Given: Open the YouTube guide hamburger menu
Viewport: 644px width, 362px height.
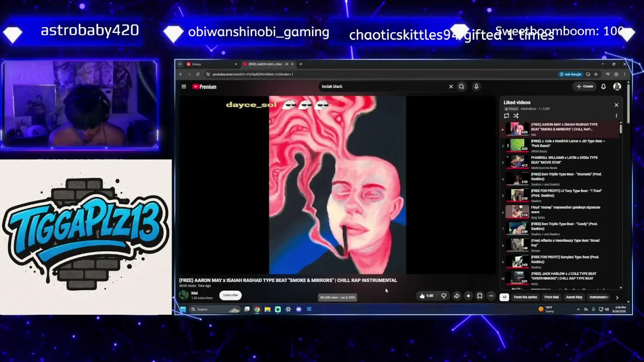Looking at the screenshot, I should coord(184,86).
